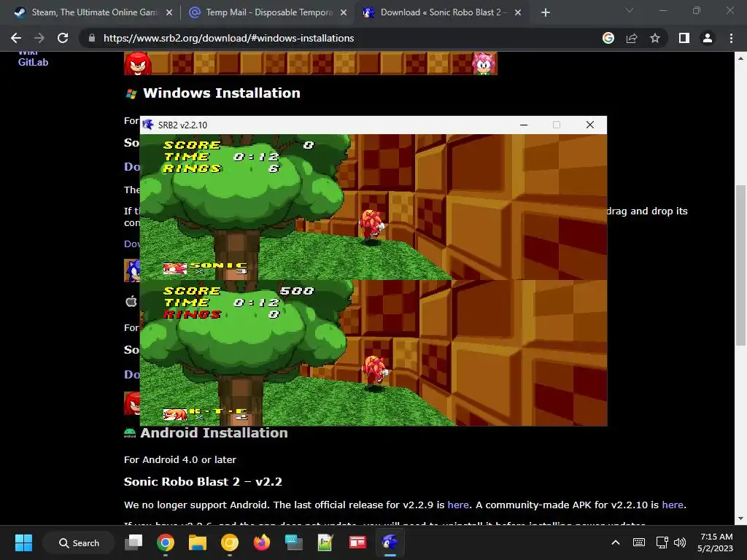Click the Windows logo beside the heading
This screenshot has width=747, height=560.
point(131,94)
